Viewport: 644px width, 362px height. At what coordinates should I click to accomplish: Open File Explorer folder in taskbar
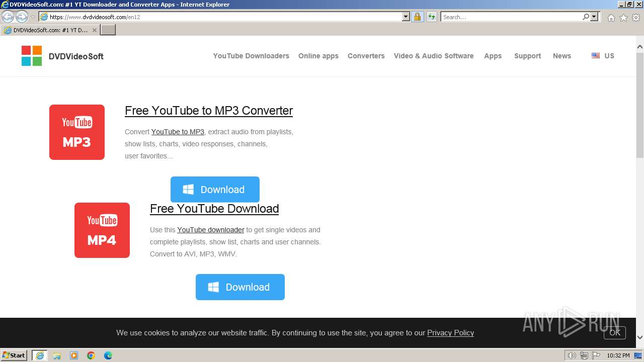coord(57,355)
